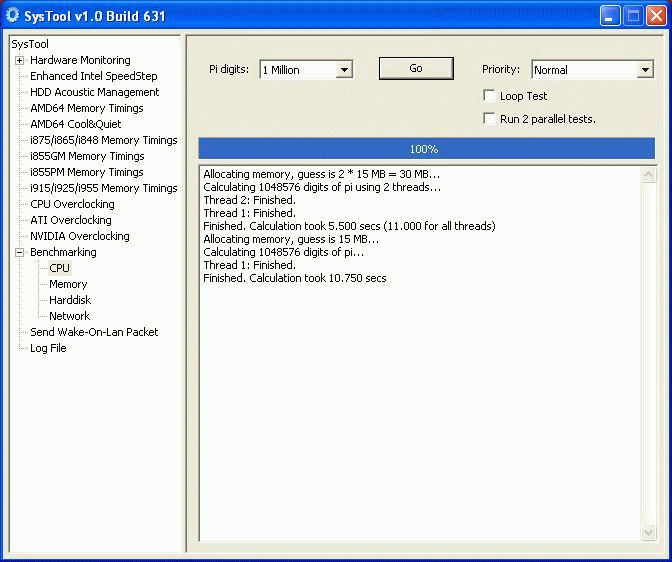Open i855PM Memory Timings
Image resolution: width=672 pixels, height=562 pixels.
click(87, 172)
